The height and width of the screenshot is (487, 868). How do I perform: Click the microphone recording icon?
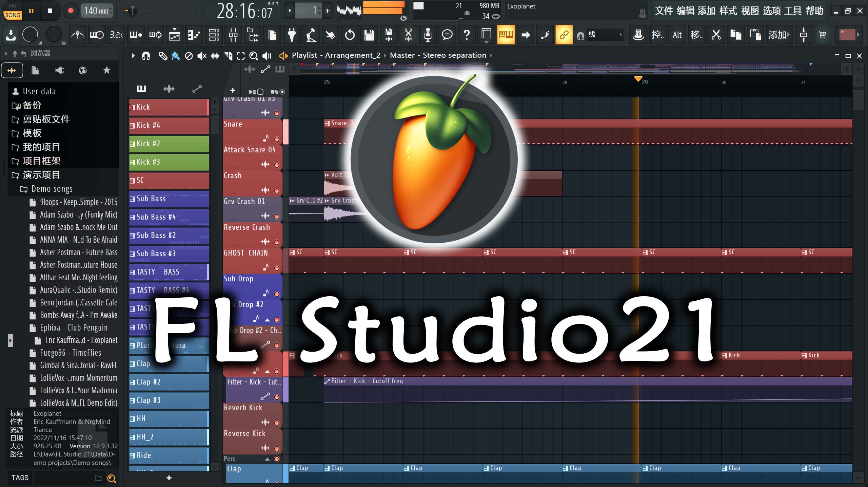[x=428, y=35]
